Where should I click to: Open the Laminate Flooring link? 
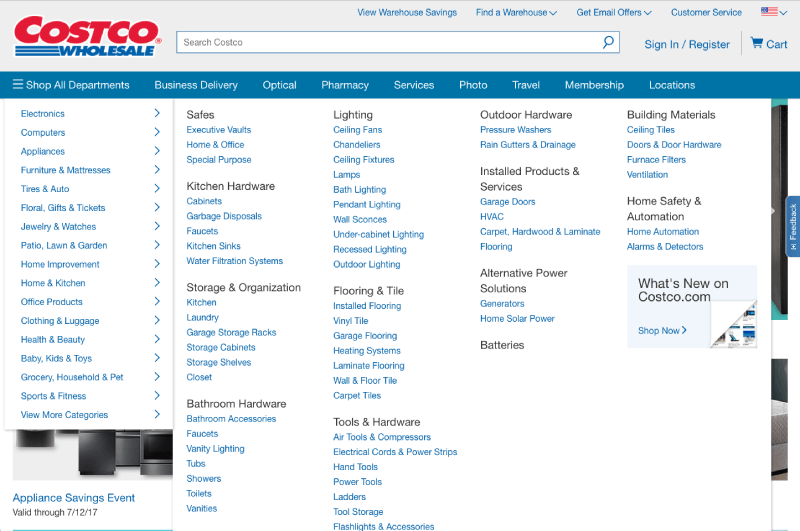369,366
